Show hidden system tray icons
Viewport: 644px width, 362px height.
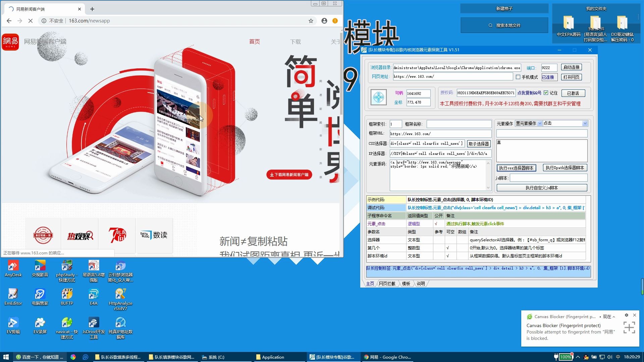tap(578, 357)
